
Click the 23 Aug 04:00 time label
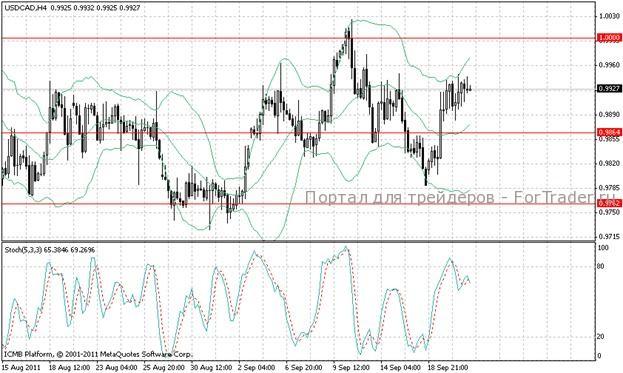point(117,368)
